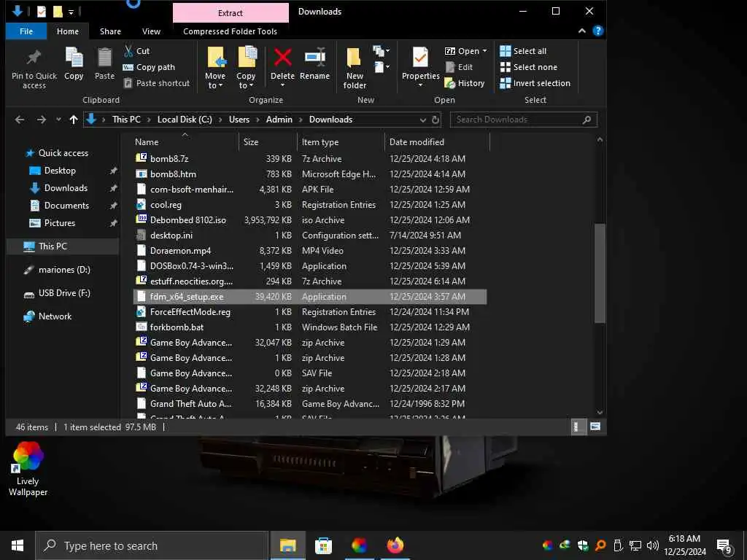Screen dimensions: 747x560
Task: Click Select none in ribbon
Action: tap(529, 67)
